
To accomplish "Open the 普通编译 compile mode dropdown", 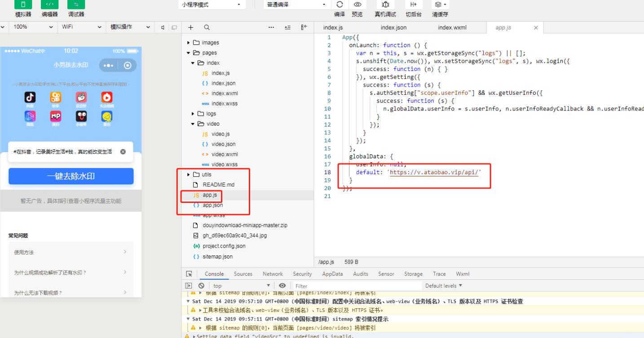I will click(297, 4).
